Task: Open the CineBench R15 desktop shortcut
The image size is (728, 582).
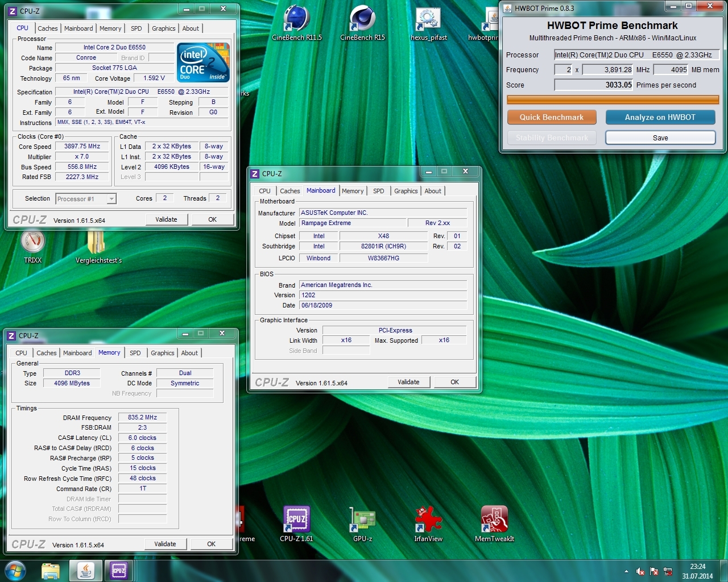Action: (362, 23)
